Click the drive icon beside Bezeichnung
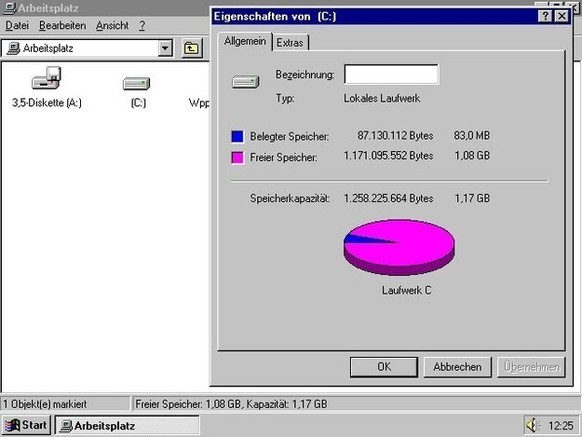This screenshot has width=582, height=437. point(245,82)
